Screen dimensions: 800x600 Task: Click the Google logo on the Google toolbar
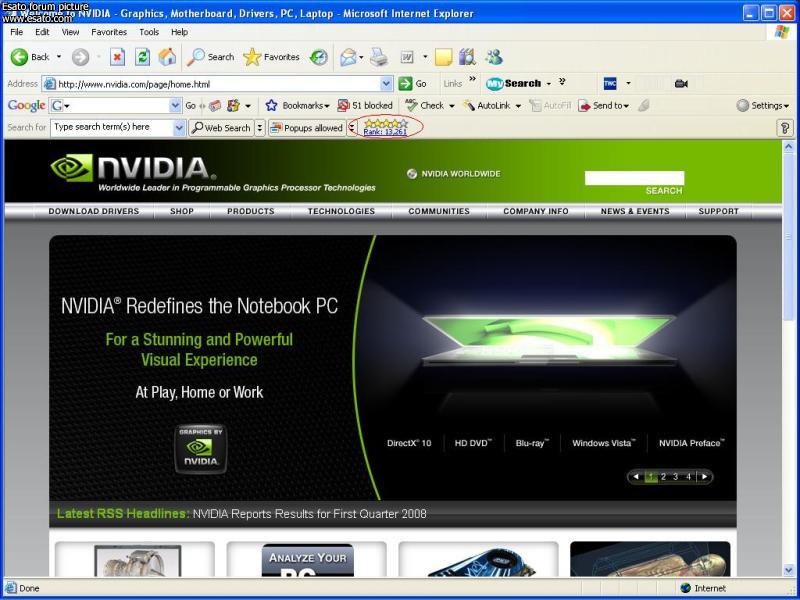point(27,106)
